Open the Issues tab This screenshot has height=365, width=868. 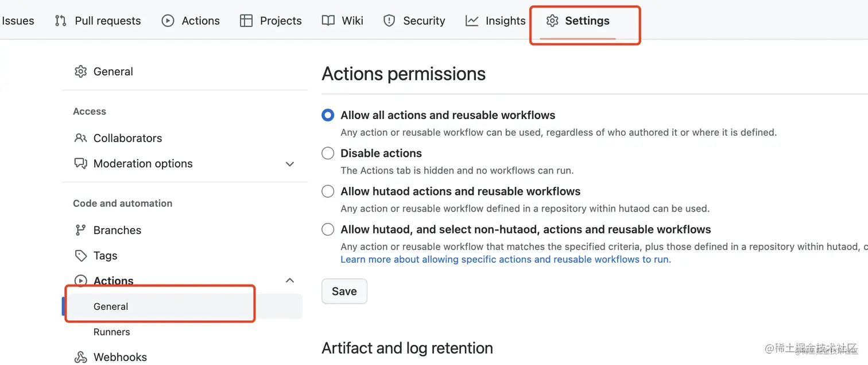coord(17,21)
